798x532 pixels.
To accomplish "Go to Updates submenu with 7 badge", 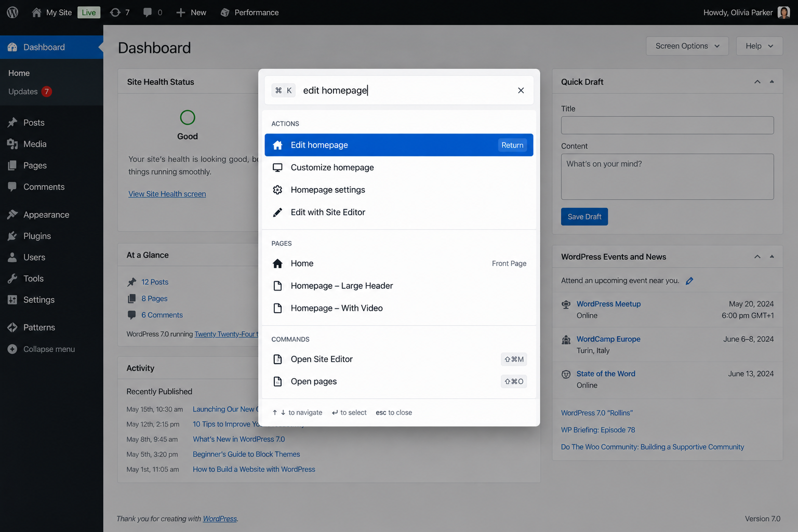I will click(x=30, y=91).
